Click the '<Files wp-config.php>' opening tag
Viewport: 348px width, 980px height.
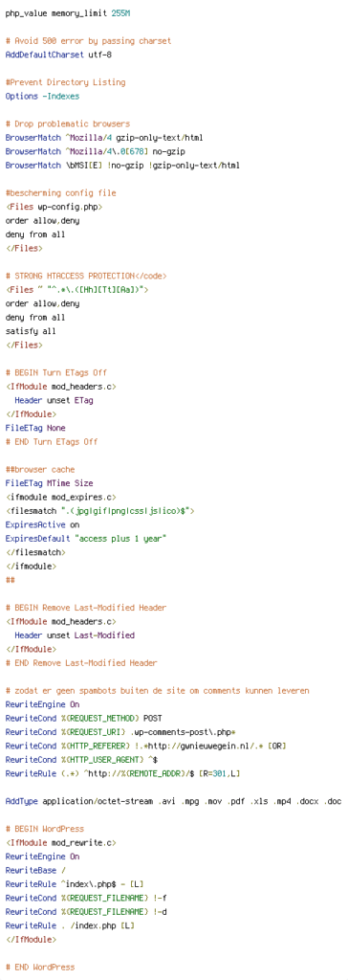coord(54,207)
